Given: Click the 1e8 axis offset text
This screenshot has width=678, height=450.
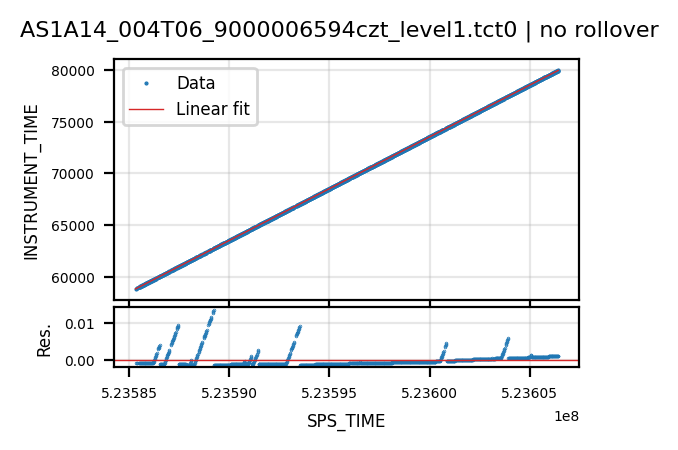Looking at the screenshot, I should tap(566, 416).
